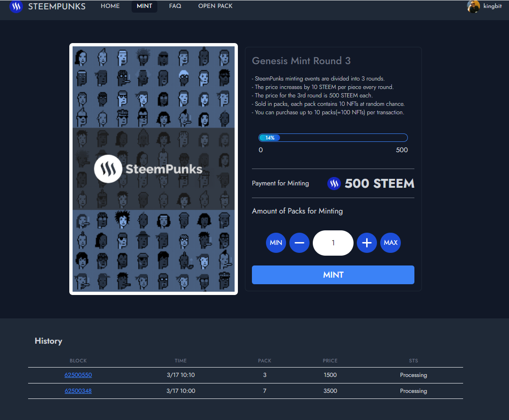Open the FAQ page
The image size is (509, 420).
tap(175, 6)
